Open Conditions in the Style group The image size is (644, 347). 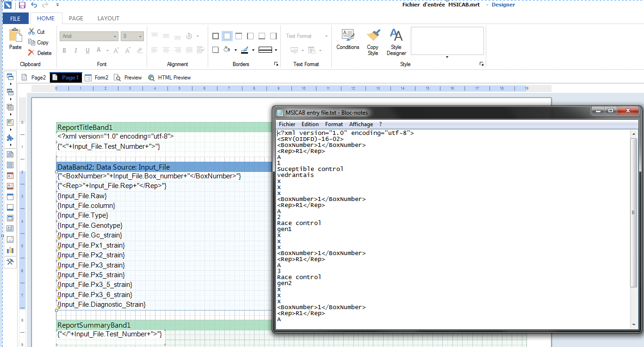pos(348,40)
